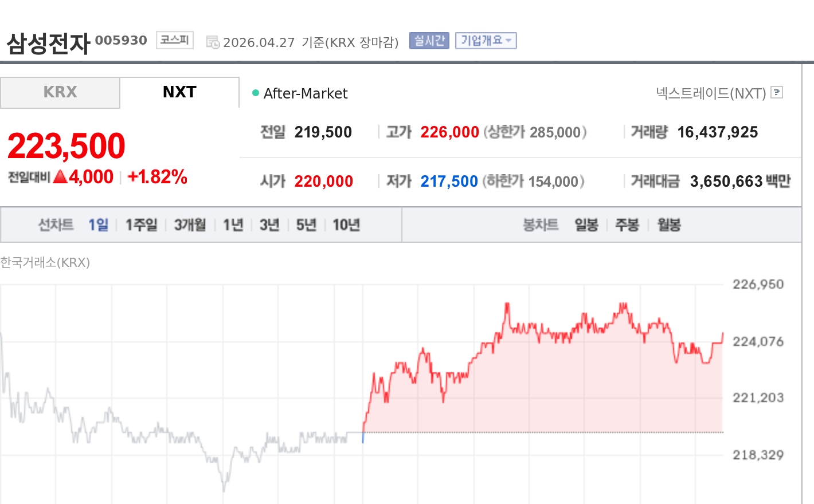The width and height of the screenshot is (814, 504).
Task: Click the 기업개요 dropdown arrow icon
Action: pos(510,40)
